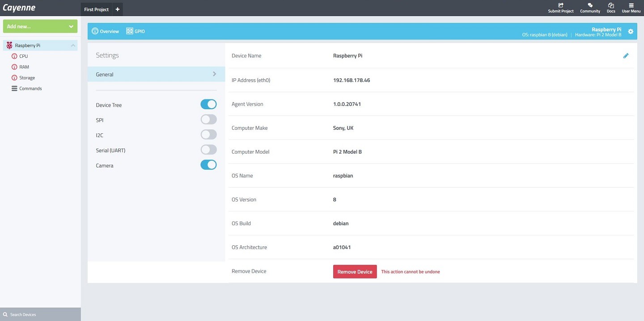Viewport: 644px width, 321px height.
Task: Select the First Project tab
Action: [x=96, y=9]
